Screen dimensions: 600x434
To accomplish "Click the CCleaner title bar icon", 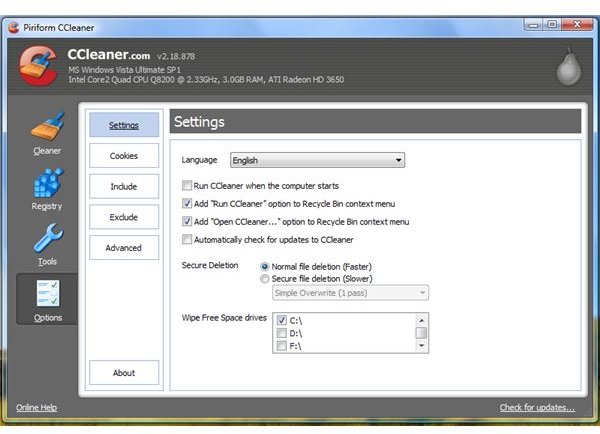I will [x=14, y=28].
